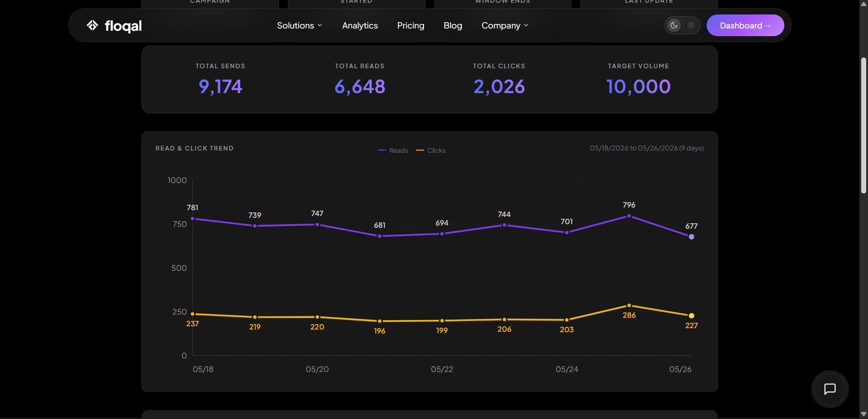Click the 05/18 x-axis label
The image size is (868, 419).
(203, 369)
